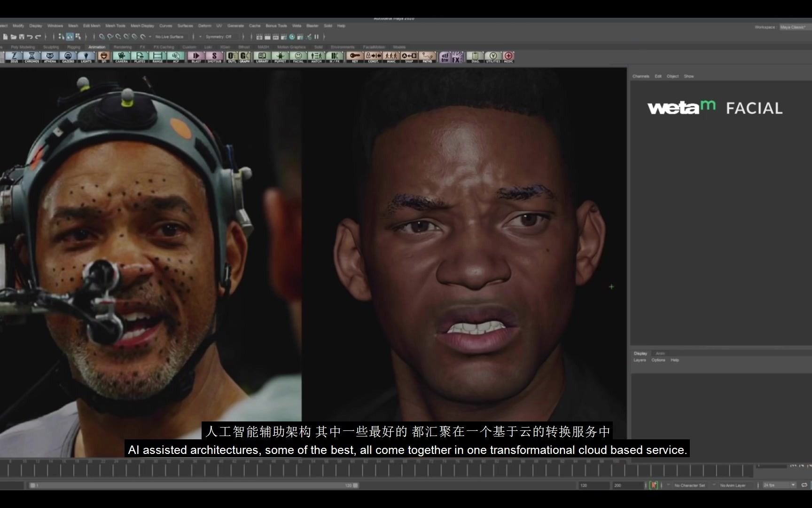Open the Weta menu
812x508 pixels.
point(297,26)
